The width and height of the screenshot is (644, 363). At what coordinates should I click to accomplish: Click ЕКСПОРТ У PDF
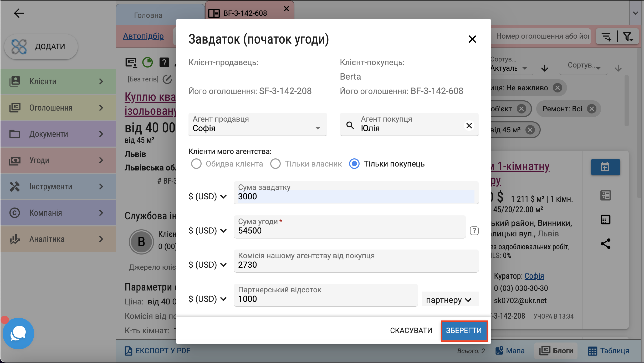[157, 351]
